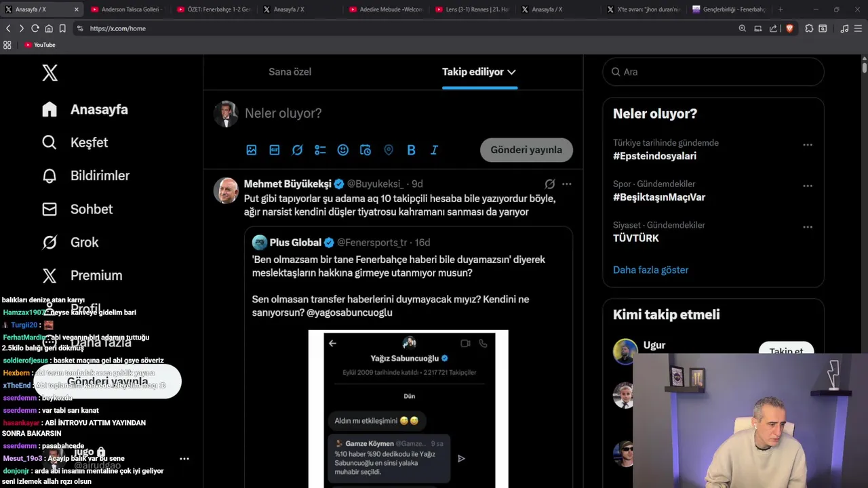Image resolution: width=868 pixels, height=488 pixels.
Task: Click Ugur suggested account avatar
Action: coord(625,351)
